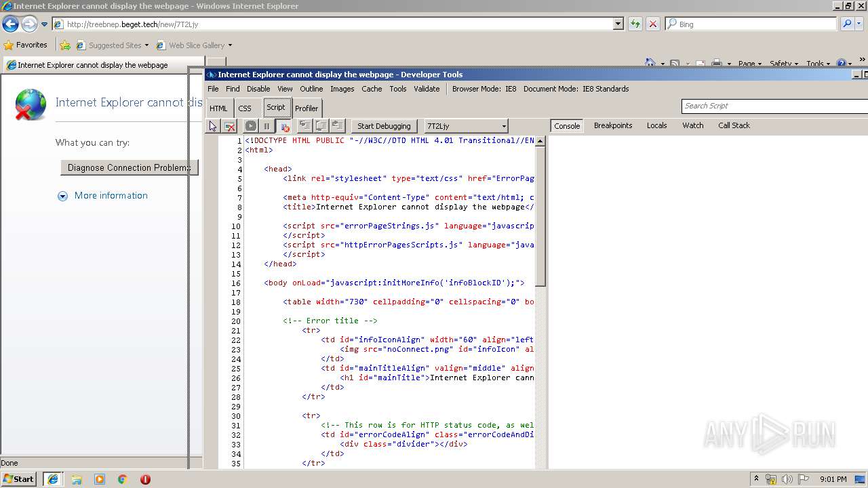This screenshot has width=868, height=488.
Task: Click the Select element by click arrow tool
Action: [213, 126]
